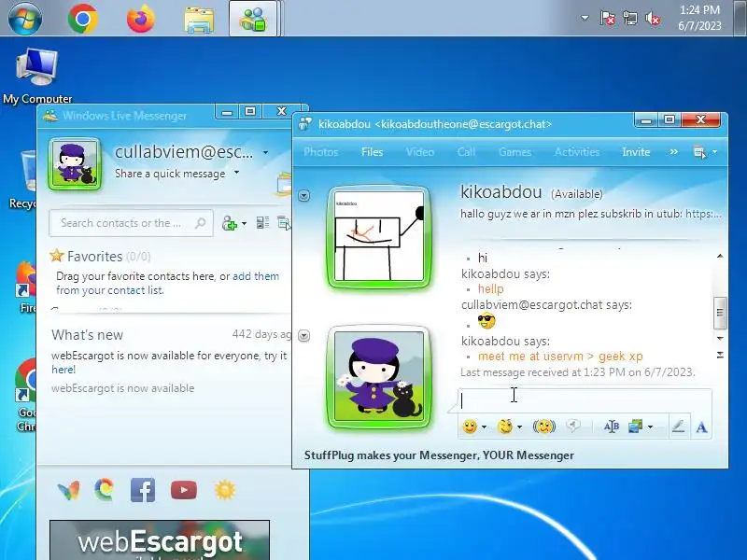
Task: Click your purple-hat avatar in chat
Action: point(379,377)
